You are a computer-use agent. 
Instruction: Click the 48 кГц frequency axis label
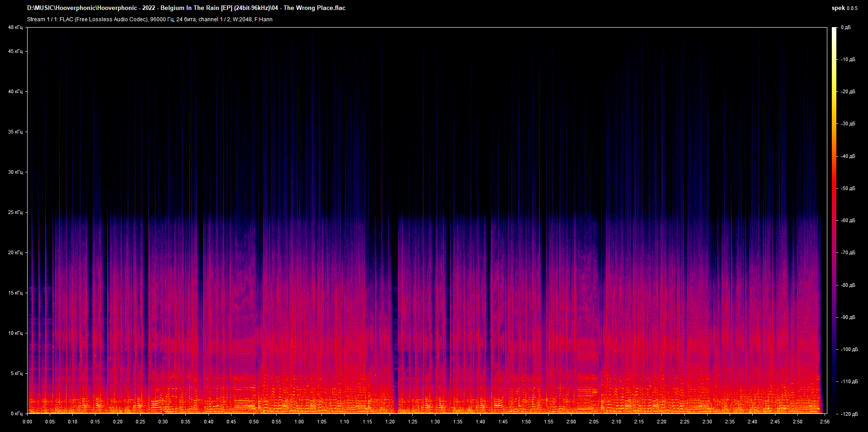tap(15, 28)
